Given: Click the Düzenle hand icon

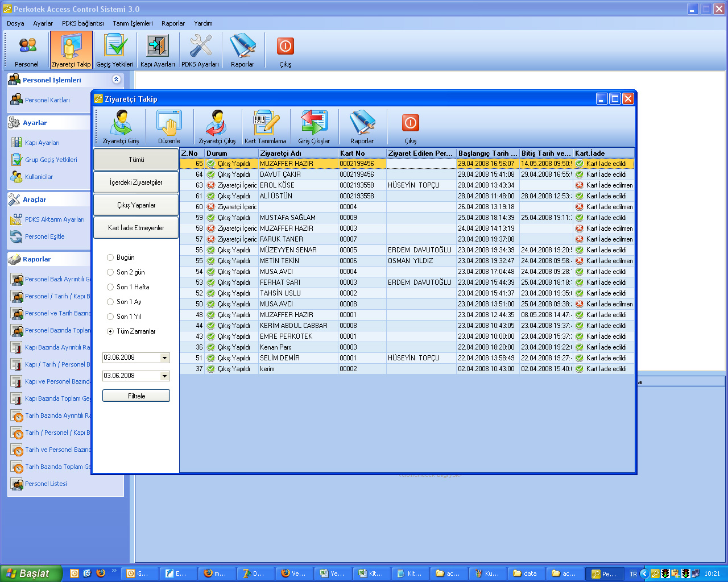Looking at the screenshot, I should pyautogui.click(x=169, y=127).
